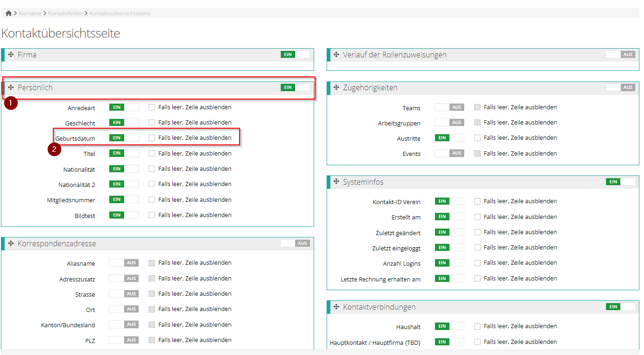Go to Kontaktfelder breadcrumb link
Image resolution: width=644 pixels, height=355 pixels.
(x=65, y=13)
